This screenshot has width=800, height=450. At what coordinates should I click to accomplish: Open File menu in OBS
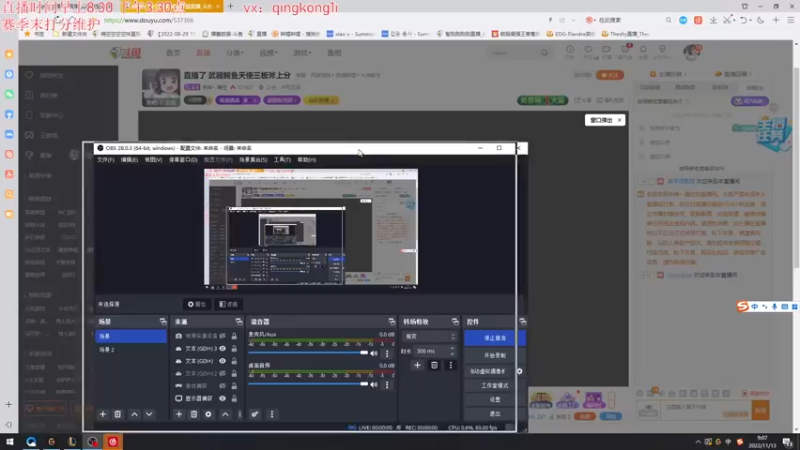[x=106, y=160]
